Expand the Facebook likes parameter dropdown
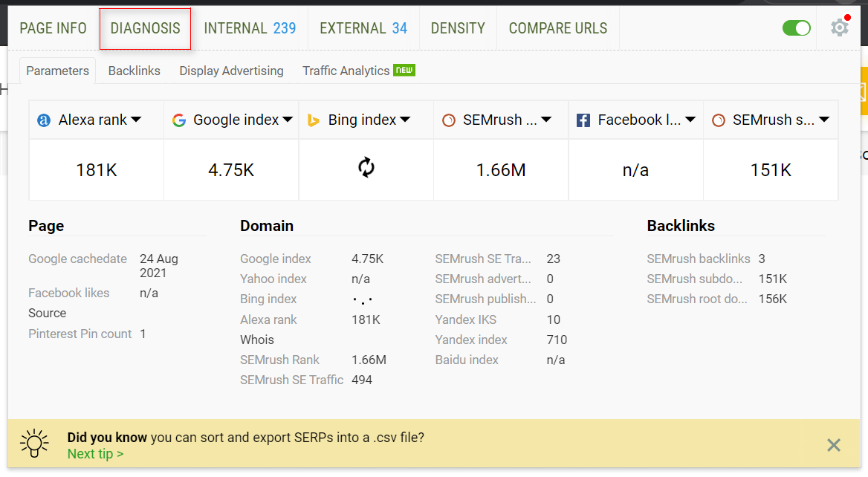Viewport: 868px width, 477px height. (x=690, y=120)
